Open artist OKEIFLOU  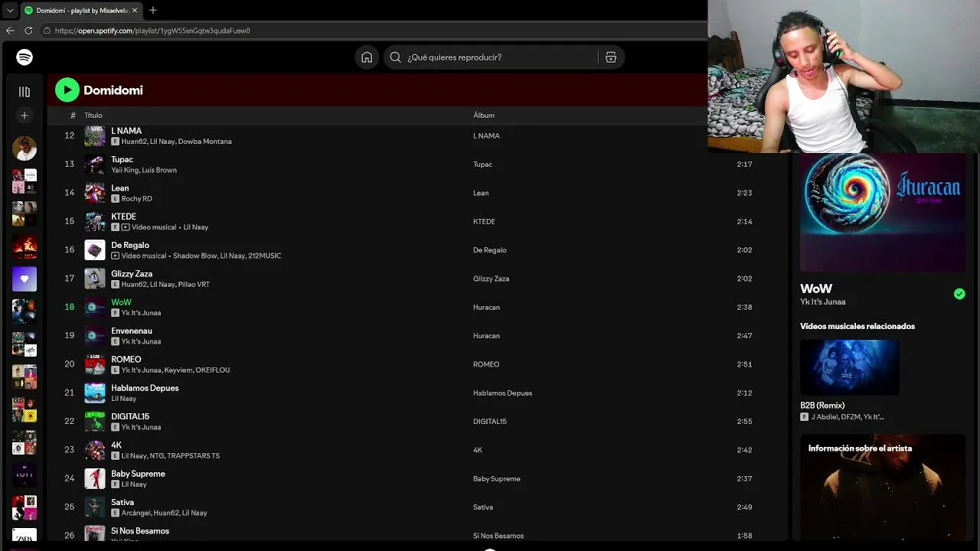pyautogui.click(x=212, y=370)
